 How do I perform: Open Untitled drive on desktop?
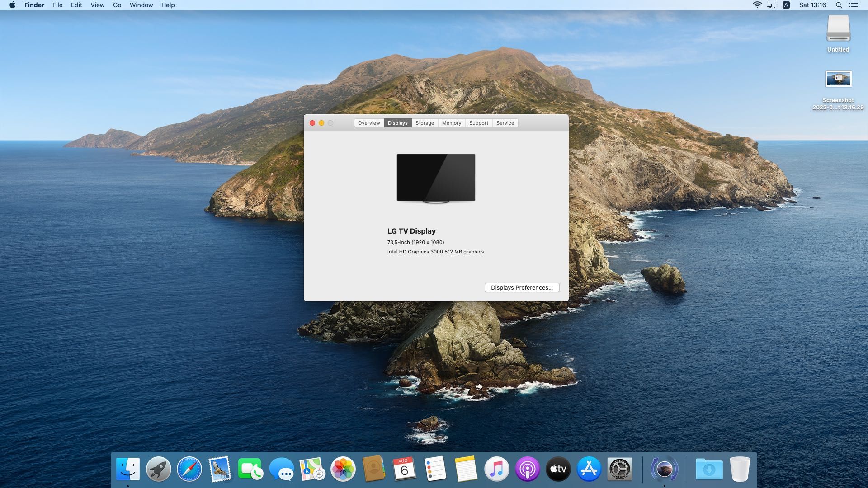pyautogui.click(x=838, y=33)
